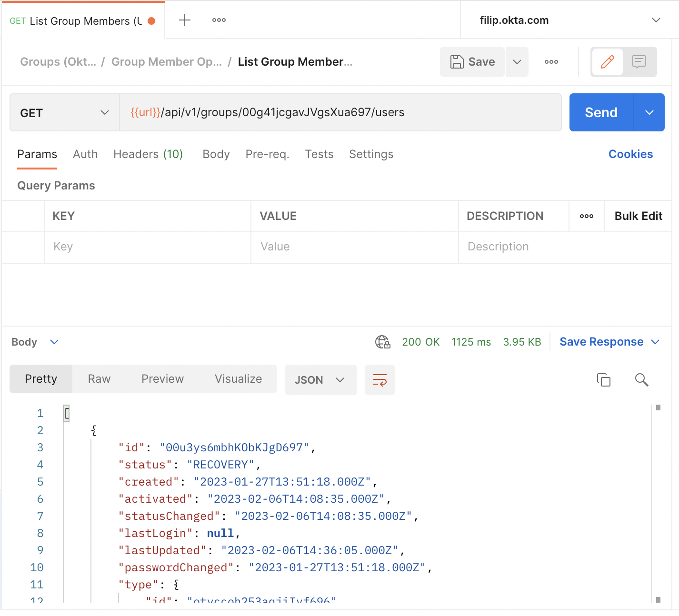Image resolution: width=679 pixels, height=616 pixels.
Task: Click the request URL input field
Action: 340,112
